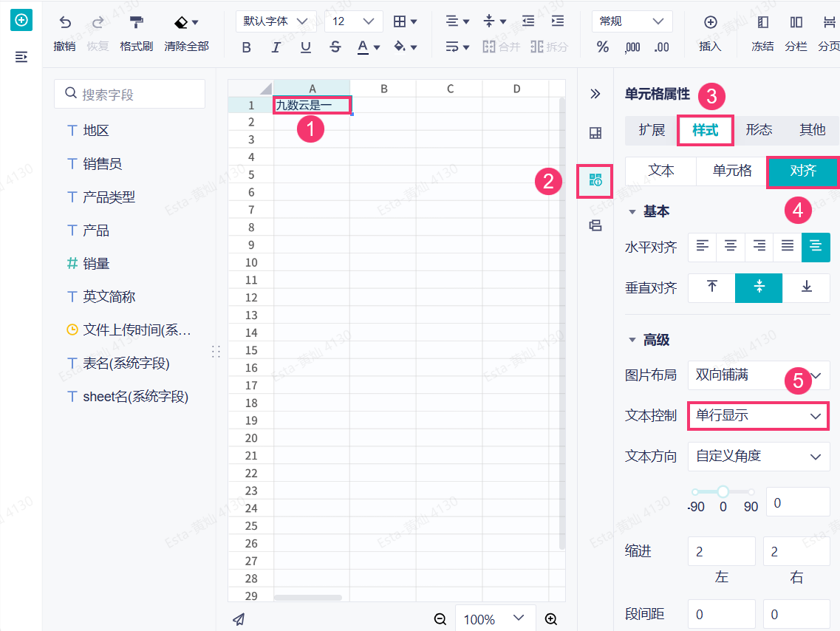Toggle italic formatting
Image resolution: width=840 pixels, height=631 pixels.
(x=276, y=47)
